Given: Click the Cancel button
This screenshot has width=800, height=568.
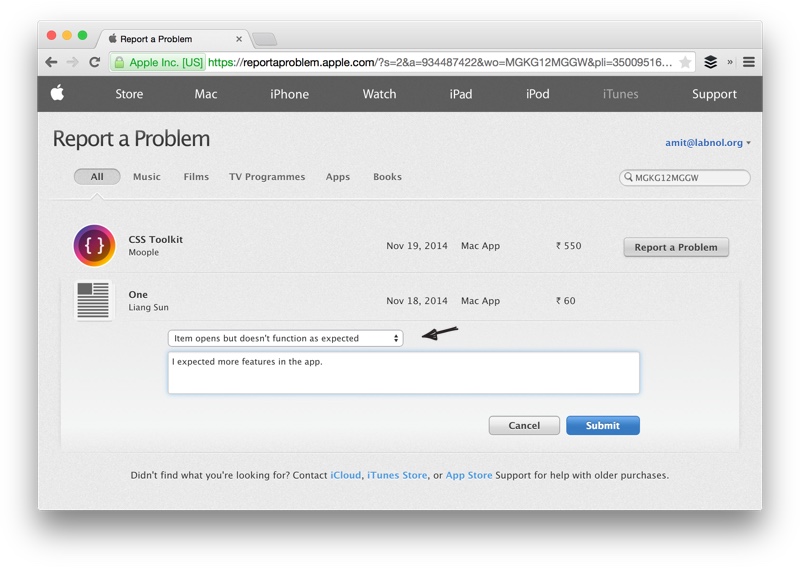Looking at the screenshot, I should click(524, 425).
